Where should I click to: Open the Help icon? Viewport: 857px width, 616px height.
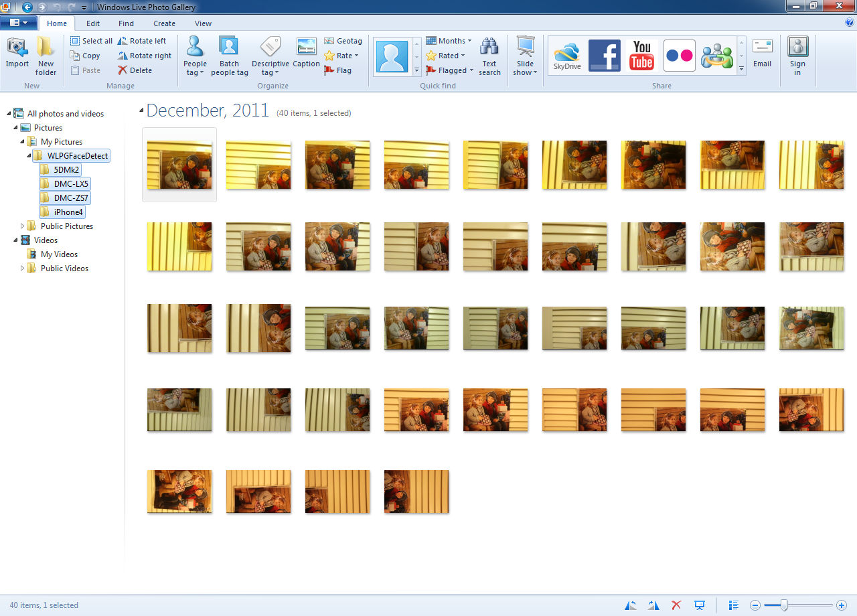pyautogui.click(x=850, y=23)
